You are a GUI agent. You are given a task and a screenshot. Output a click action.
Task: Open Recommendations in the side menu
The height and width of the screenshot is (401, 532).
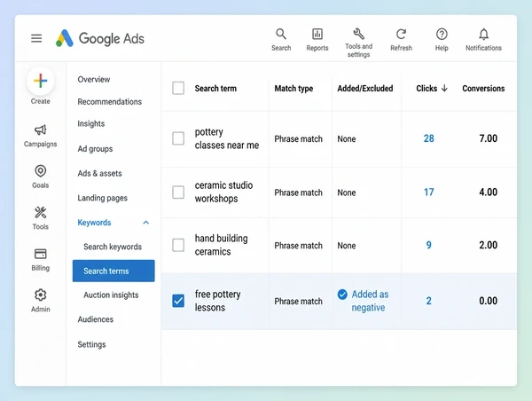point(110,101)
